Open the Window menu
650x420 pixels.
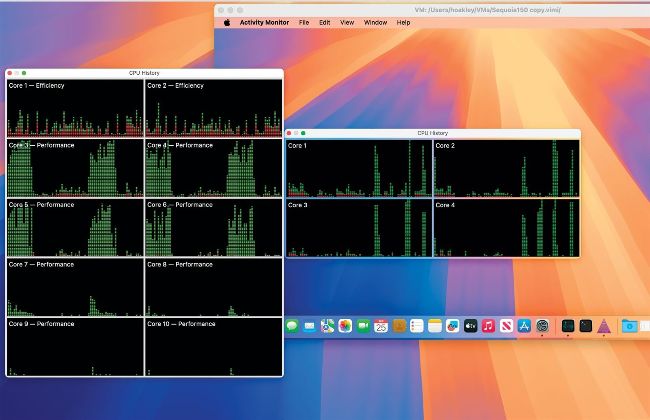click(375, 22)
